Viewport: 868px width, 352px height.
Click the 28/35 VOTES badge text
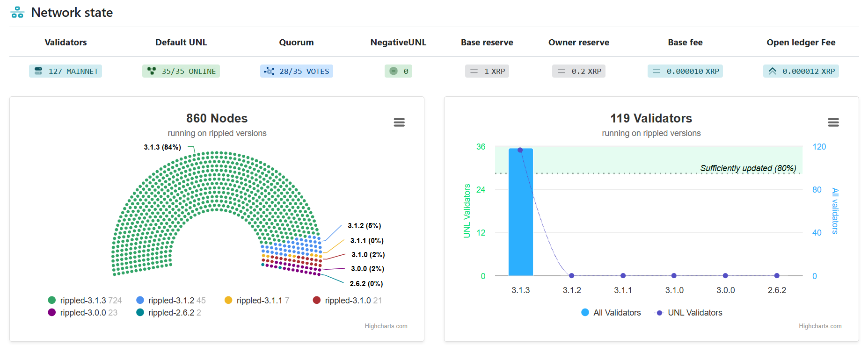304,71
